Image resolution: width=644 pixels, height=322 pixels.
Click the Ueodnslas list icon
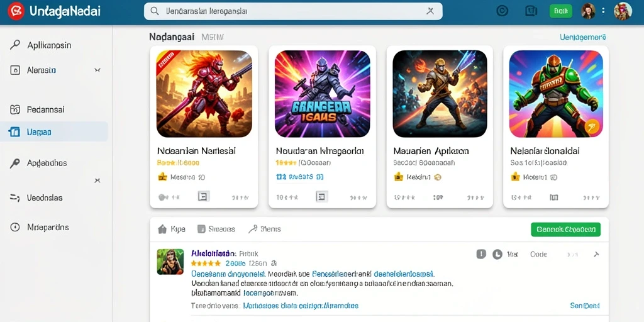(x=15, y=198)
